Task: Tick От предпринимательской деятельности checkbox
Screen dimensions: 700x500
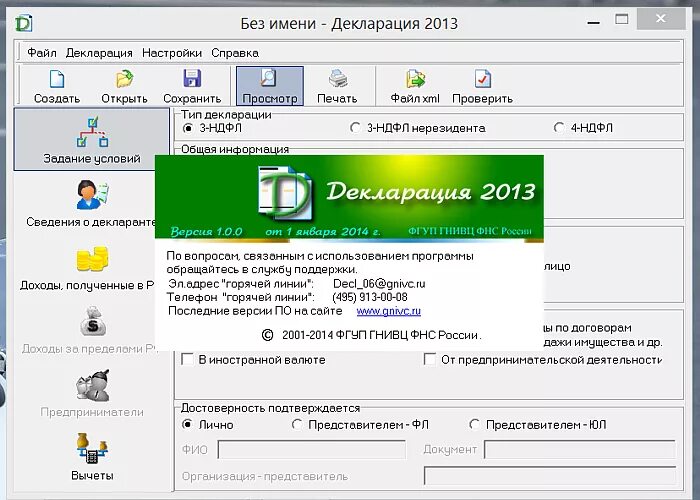Action: [429, 359]
